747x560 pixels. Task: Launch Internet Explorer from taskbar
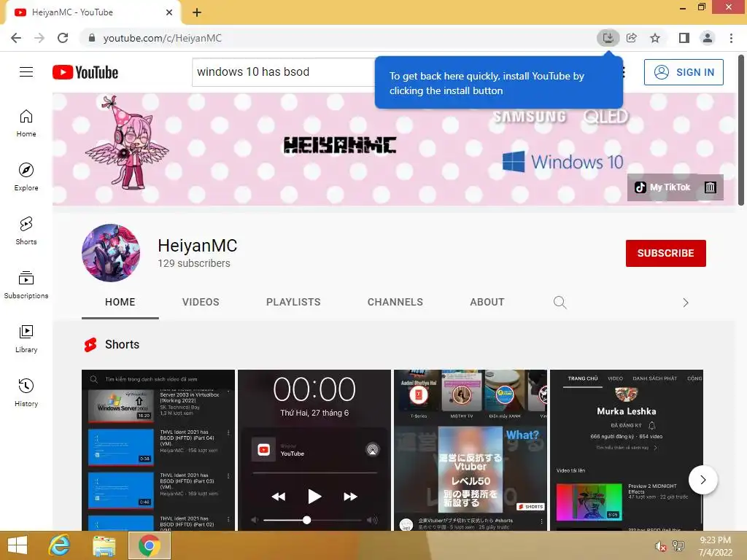59,545
